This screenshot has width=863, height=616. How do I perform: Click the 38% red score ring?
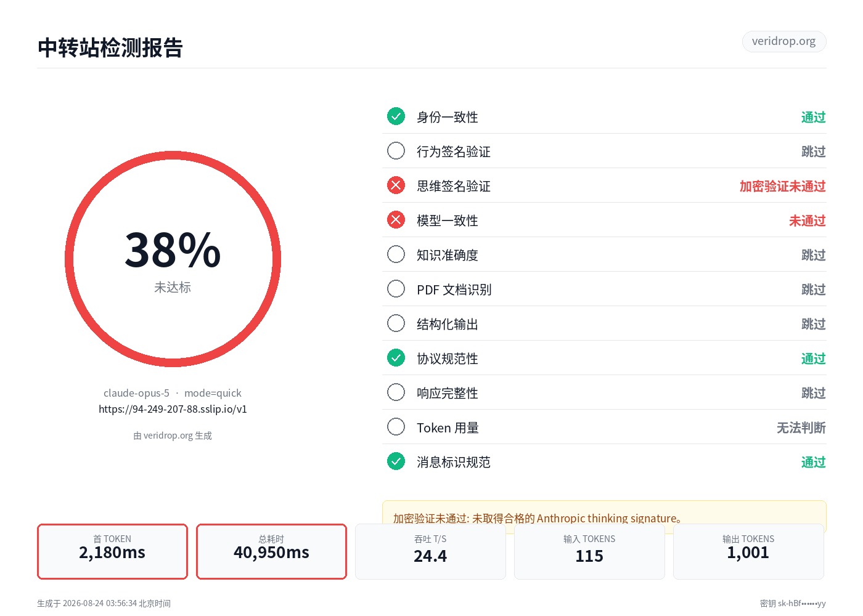coord(173,259)
